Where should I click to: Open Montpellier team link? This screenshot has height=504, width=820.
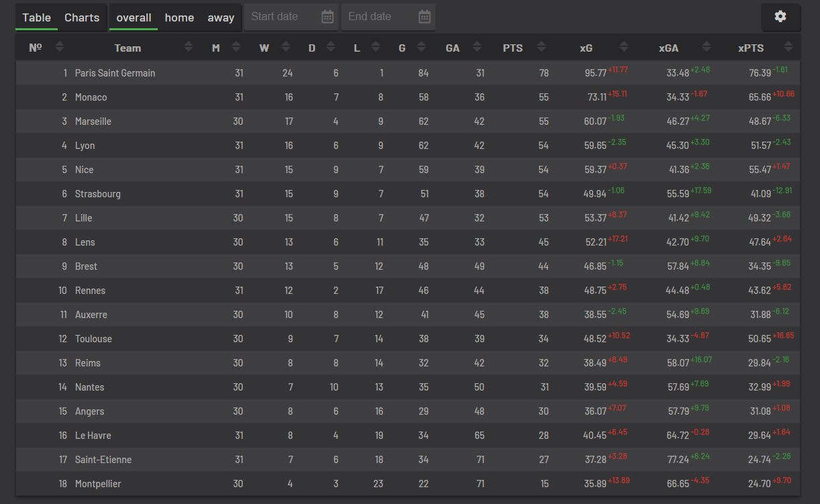tap(98, 484)
